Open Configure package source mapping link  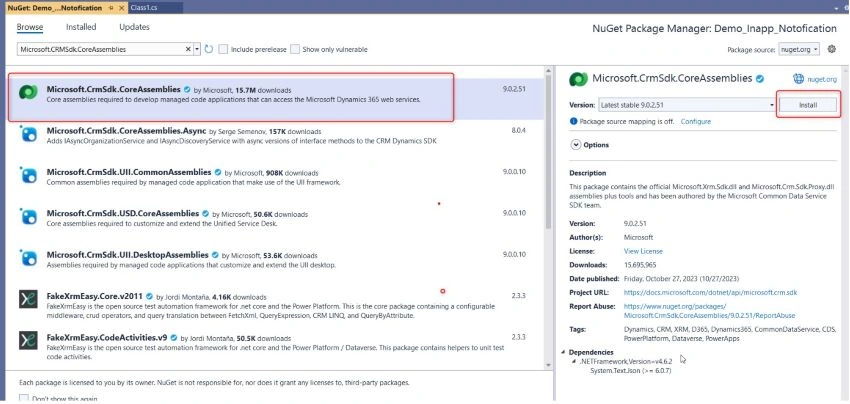coord(696,121)
